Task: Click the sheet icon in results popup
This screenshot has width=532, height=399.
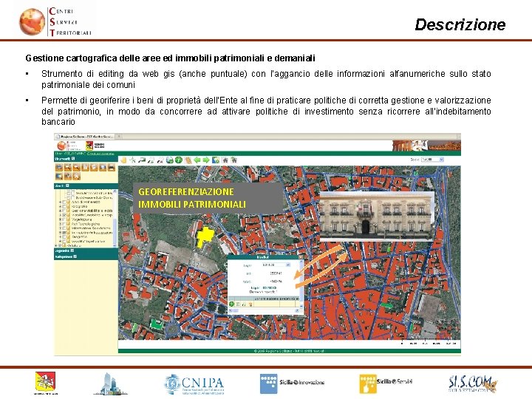Action: (238, 304)
